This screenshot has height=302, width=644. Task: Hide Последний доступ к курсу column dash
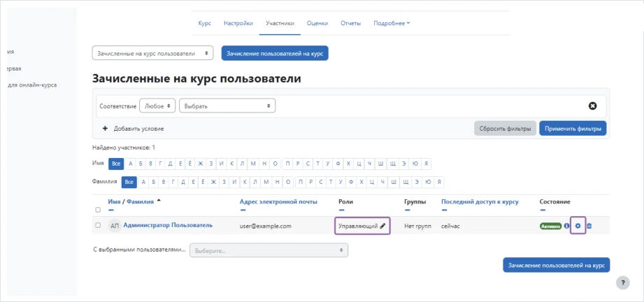pos(445,210)
